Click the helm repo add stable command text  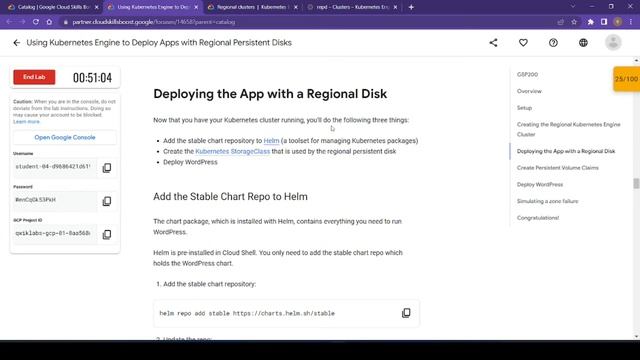pyautogui.click(x=247, y=313)
